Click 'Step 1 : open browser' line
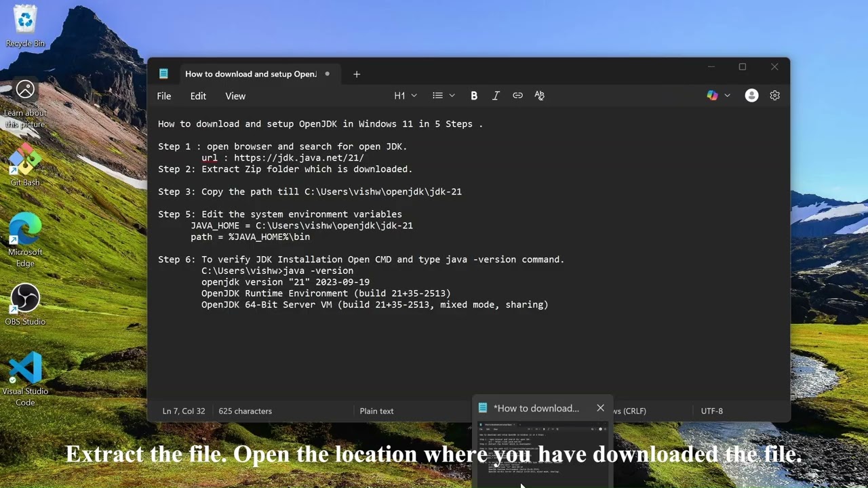This screenshot has height=488, width=868. coord(283,146)
